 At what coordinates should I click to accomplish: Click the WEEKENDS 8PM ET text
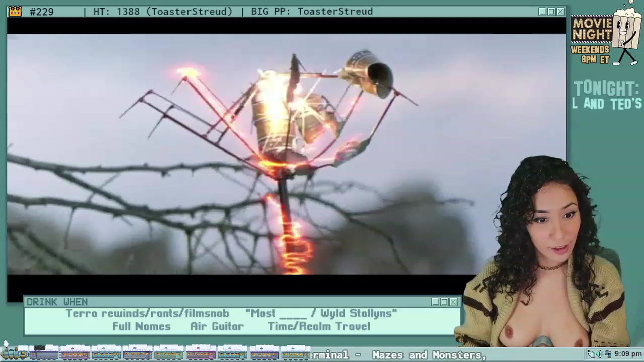pos(590,55)
